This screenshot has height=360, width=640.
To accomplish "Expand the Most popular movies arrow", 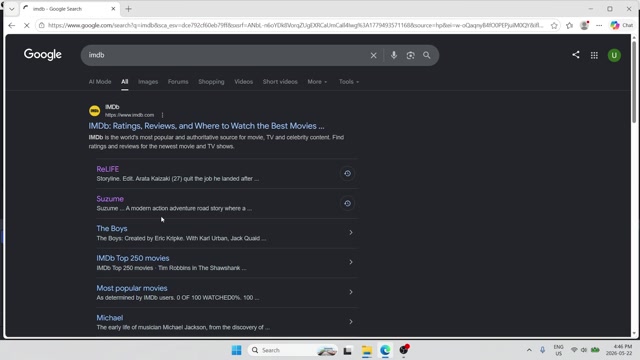I will (351, 292).
